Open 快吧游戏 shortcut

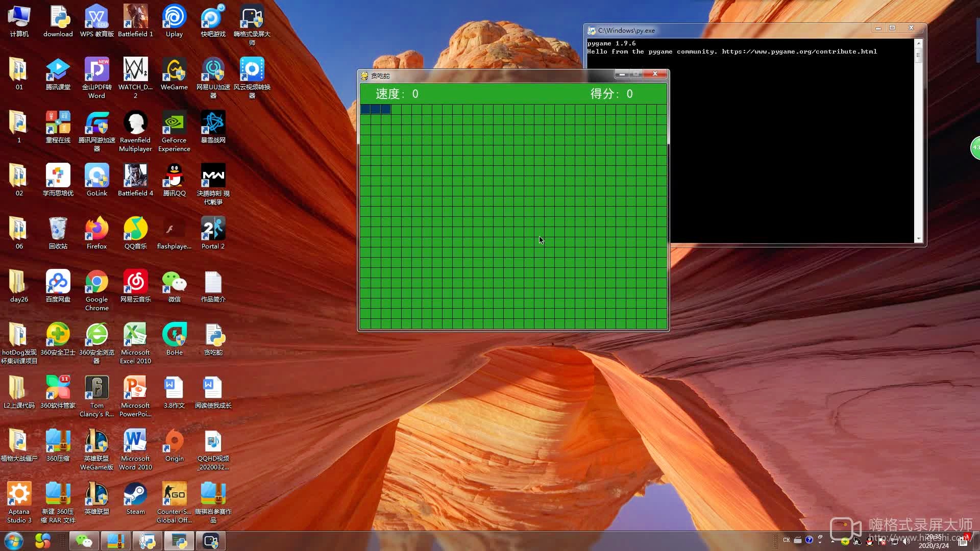(x=213, y=21)
